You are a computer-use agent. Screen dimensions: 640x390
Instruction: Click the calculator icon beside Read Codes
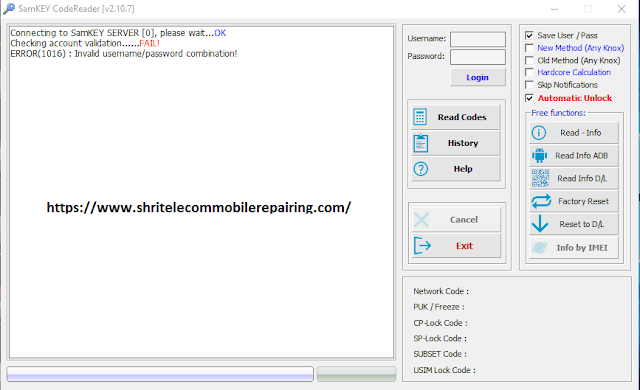point(420,117)
